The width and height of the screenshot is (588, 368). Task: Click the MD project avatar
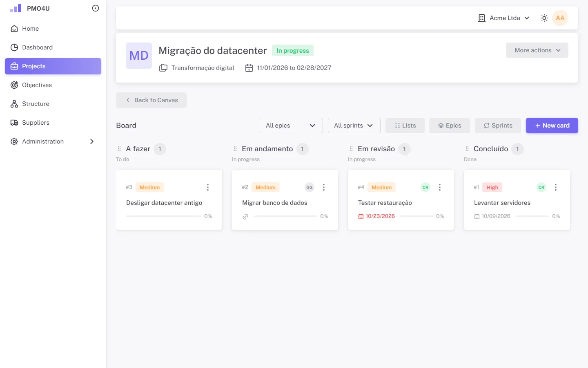(139, 56)
